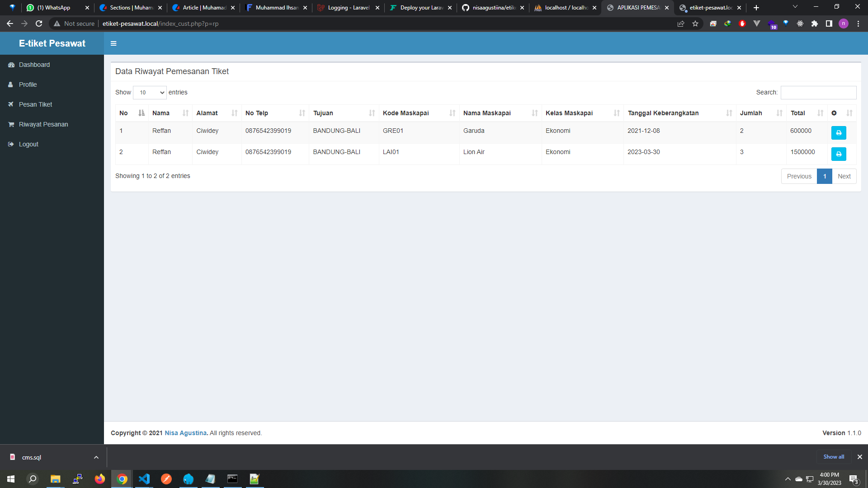Focus the table Search field

coord(818,93)
